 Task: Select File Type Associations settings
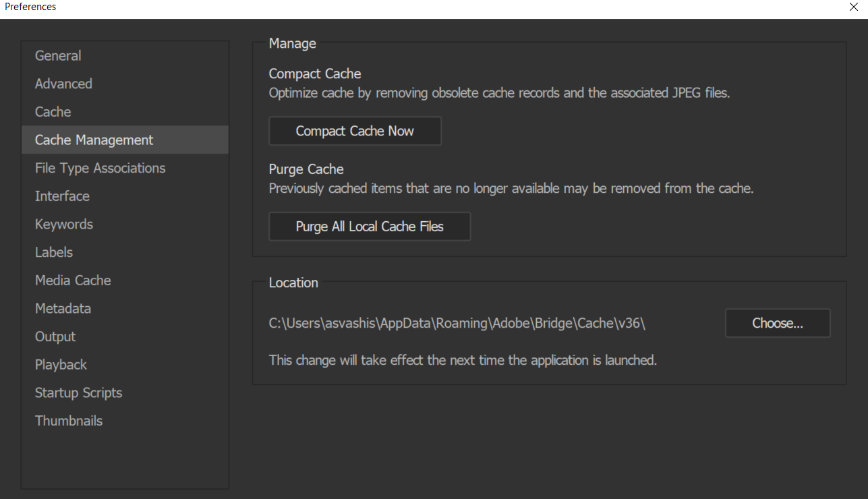click(100, 168)
